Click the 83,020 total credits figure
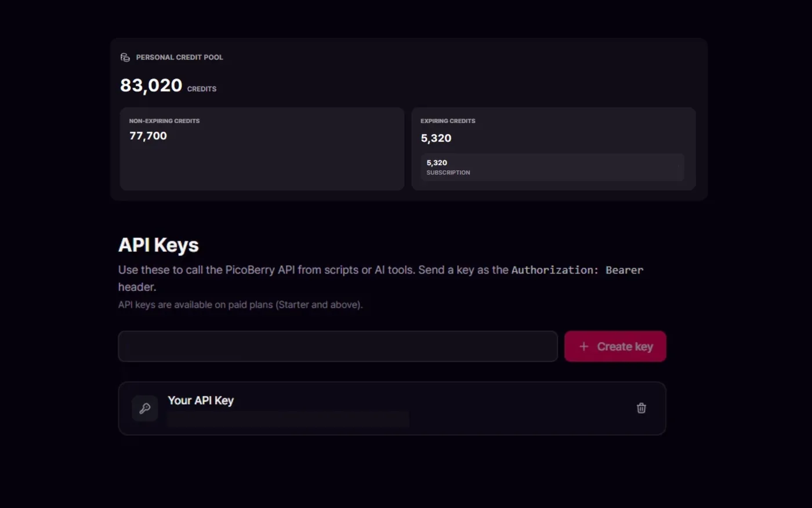The width and height of the screenshot is (812, 508). (x=151, y=85)
